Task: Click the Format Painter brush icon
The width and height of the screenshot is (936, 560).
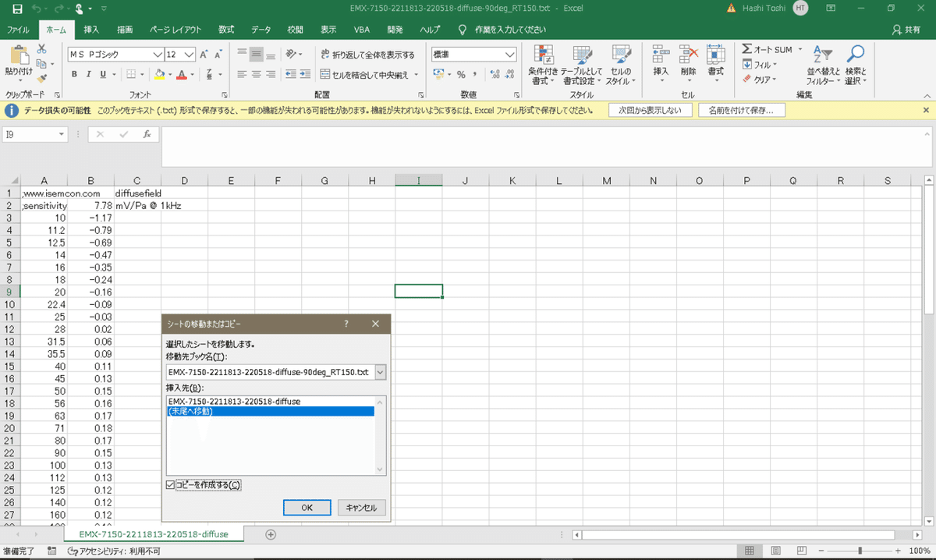Action: (41, 78)
